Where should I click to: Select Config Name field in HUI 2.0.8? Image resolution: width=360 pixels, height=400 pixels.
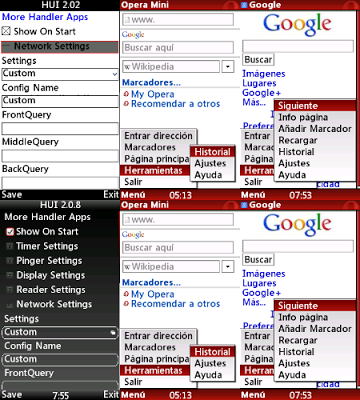pos(60,359)
